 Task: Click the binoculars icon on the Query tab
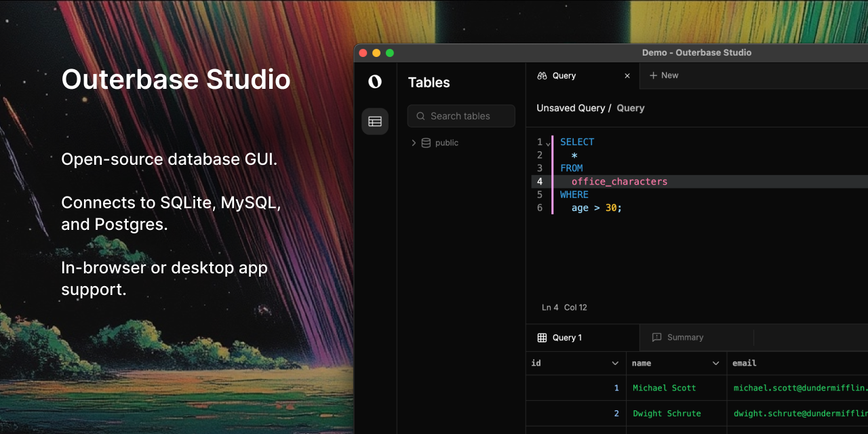pos(542,76)
